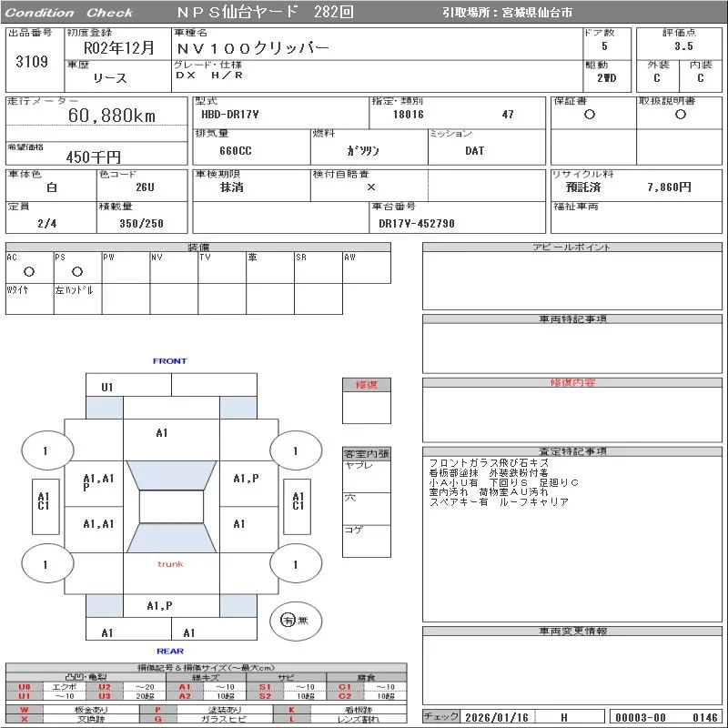Select the lot number 3109

coord(32,62)
